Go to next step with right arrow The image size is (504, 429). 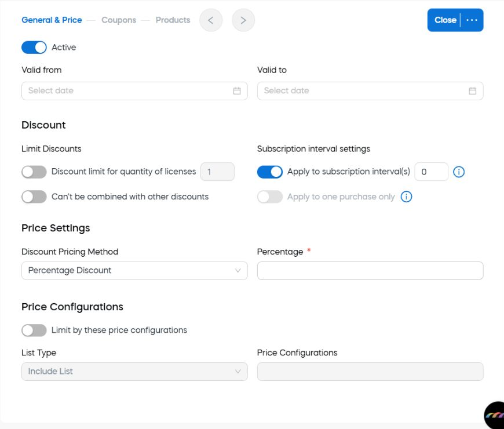coord(243,20)
